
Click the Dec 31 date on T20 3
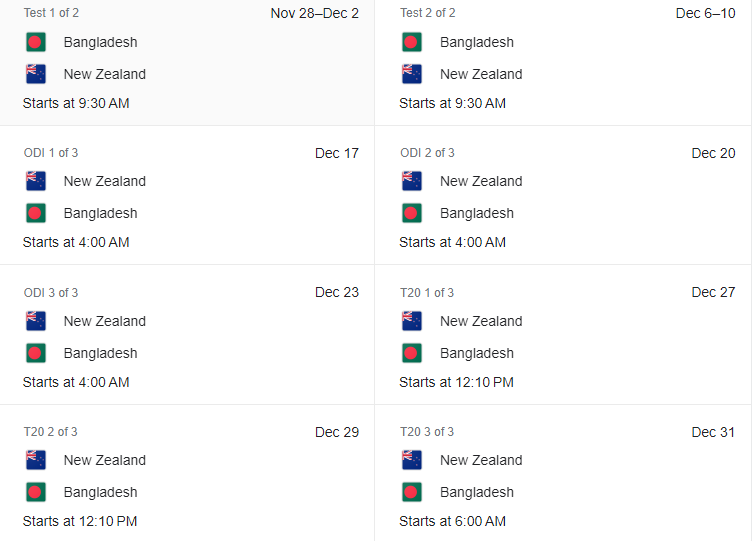(713, 432)
